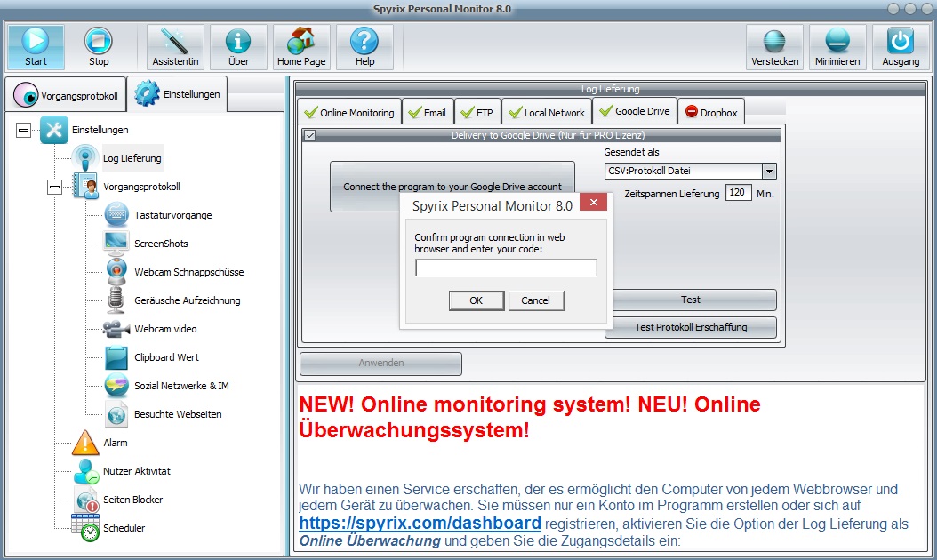Image resolution: width=937 pixels, height=560 pixels.
Task: Click the Start monitoring play icon
Action: [x=36, y=41]
